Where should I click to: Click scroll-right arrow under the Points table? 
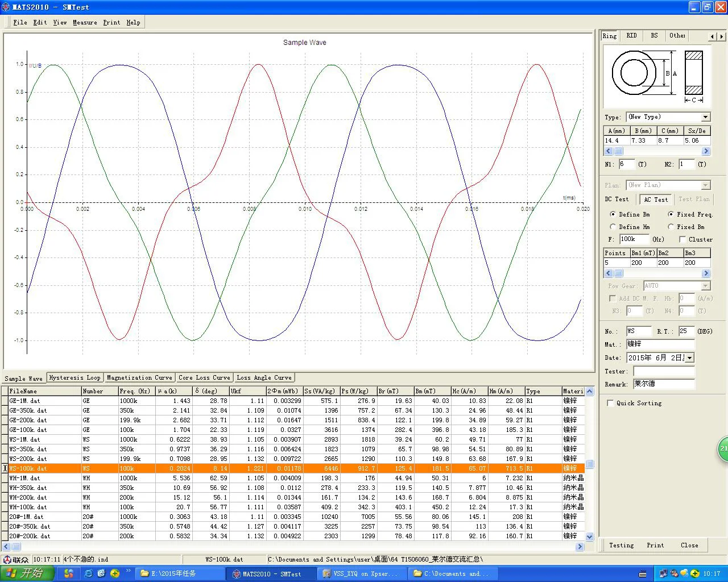[x=706, y=273]
